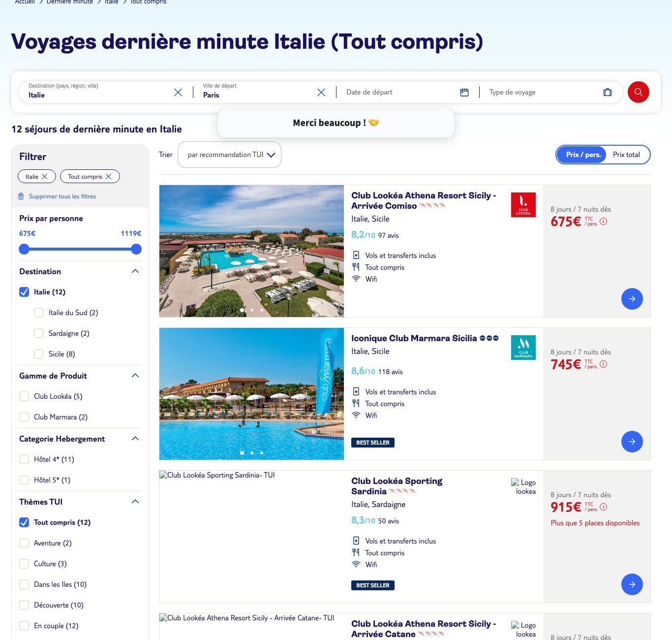Open the Type de voyage selector

click(551, 92)
